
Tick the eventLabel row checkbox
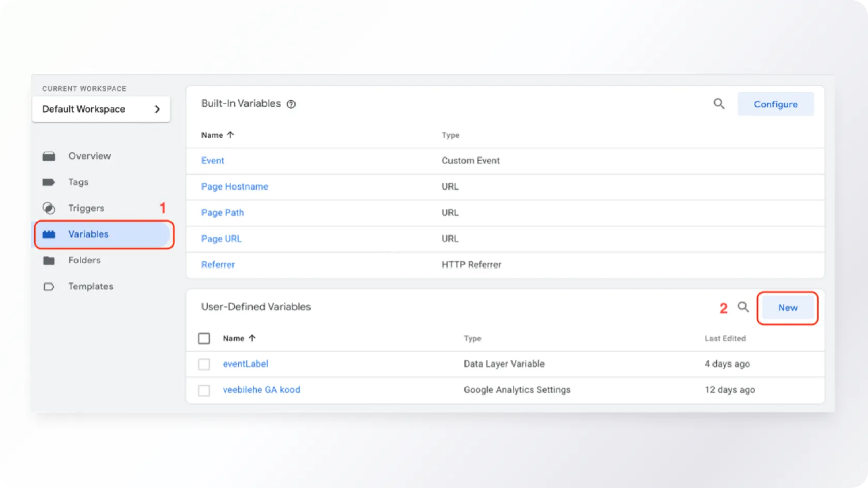pos(204,365)
